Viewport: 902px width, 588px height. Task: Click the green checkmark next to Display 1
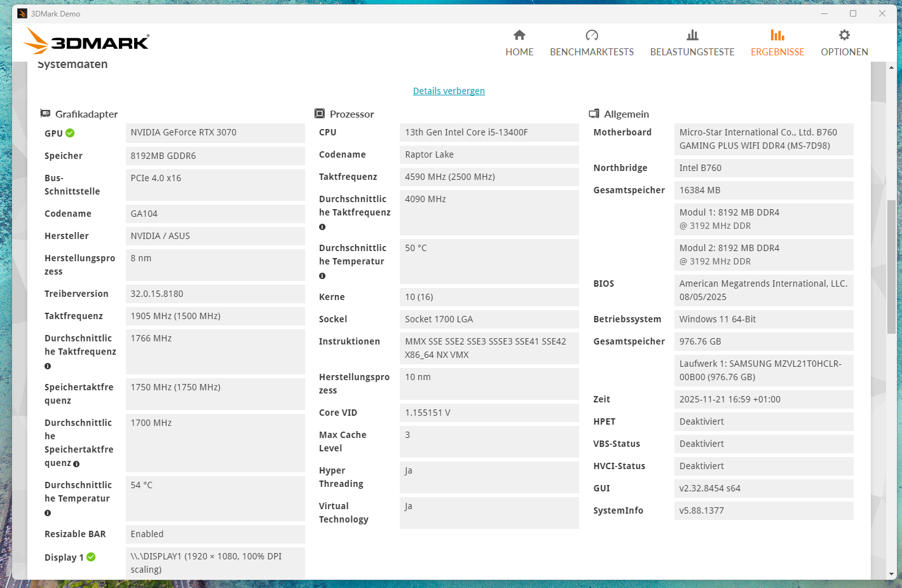91,557
